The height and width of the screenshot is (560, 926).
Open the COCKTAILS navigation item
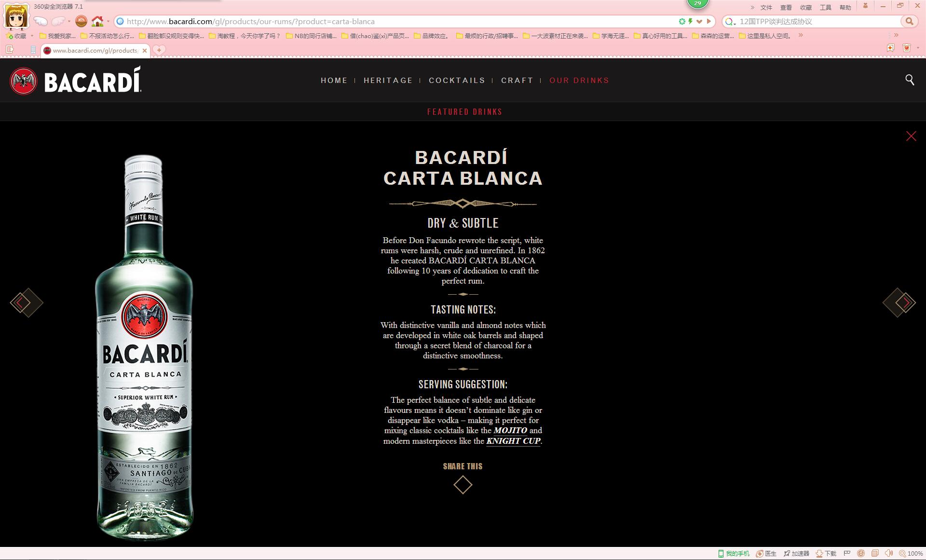[x=457, y=81]
